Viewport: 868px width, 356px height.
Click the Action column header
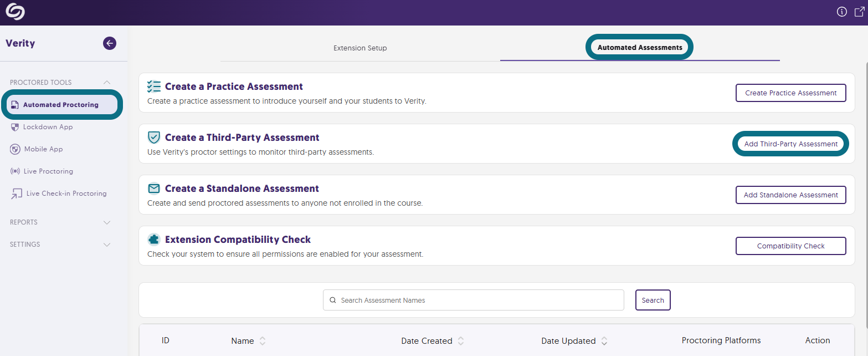pyautogui.click(x=818, y=340)
